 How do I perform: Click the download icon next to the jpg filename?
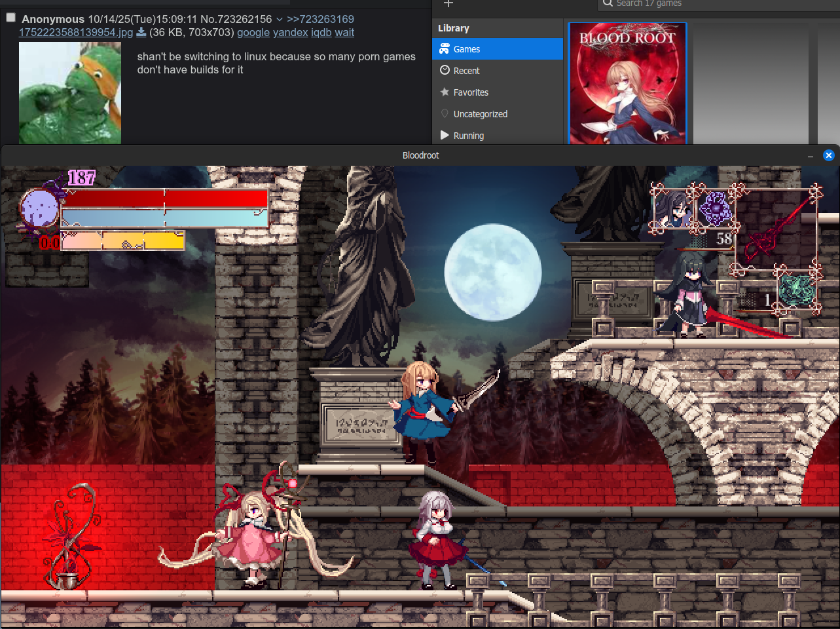(141, 32)
